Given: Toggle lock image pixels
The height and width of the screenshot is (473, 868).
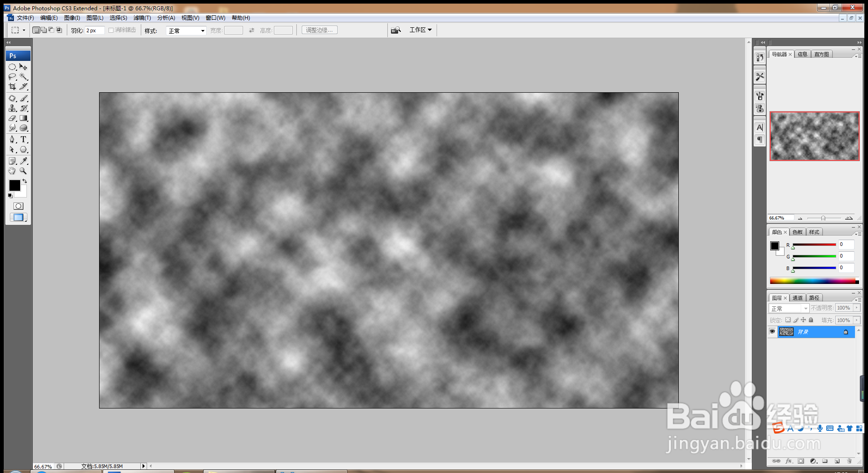Looking at the screenshot, I should pos(796,320).
